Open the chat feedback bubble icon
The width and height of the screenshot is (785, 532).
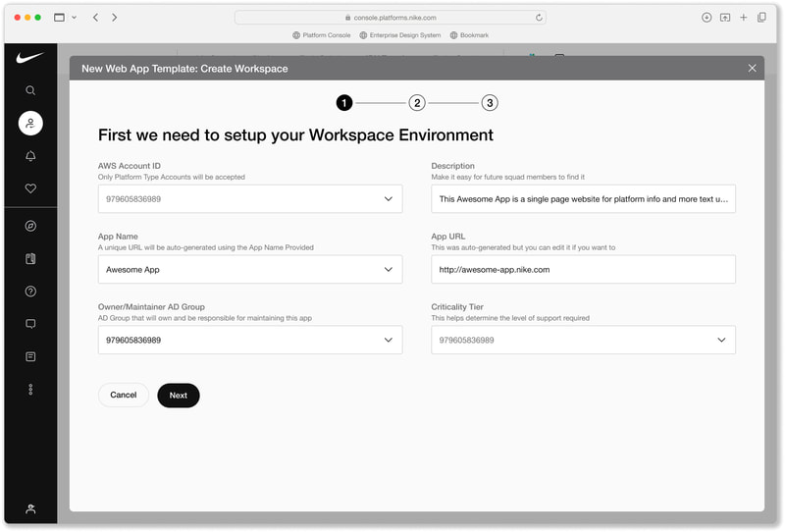pos(30,324)
